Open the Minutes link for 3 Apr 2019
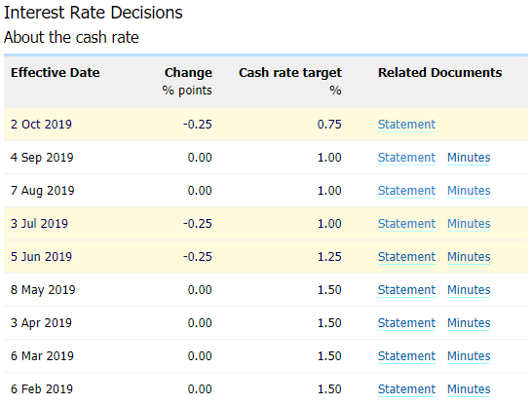This screenshot has height=404, width=532. pos(469,323)
